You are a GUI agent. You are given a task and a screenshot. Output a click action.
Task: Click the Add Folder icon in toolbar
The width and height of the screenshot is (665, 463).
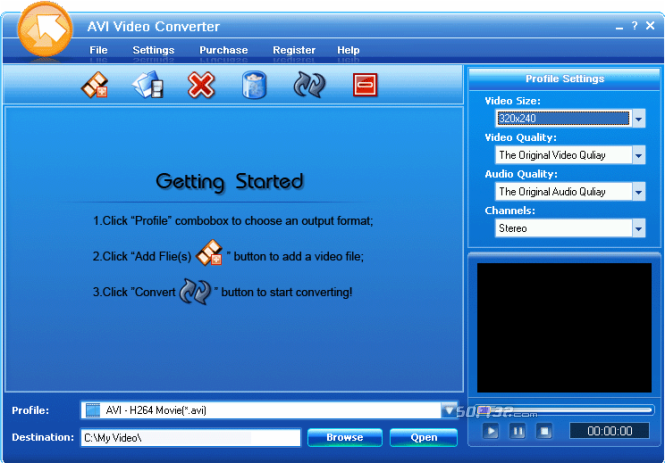(x=148, y=85)
